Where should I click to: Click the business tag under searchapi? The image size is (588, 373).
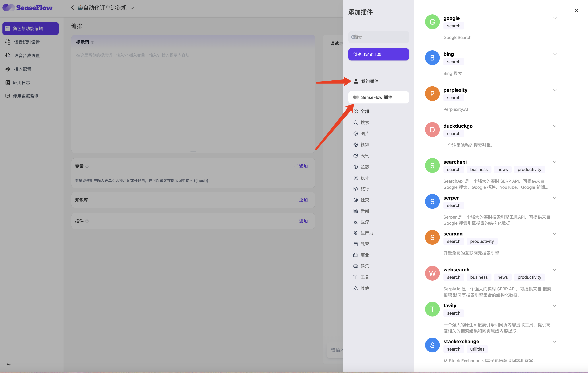pos(479,169)
